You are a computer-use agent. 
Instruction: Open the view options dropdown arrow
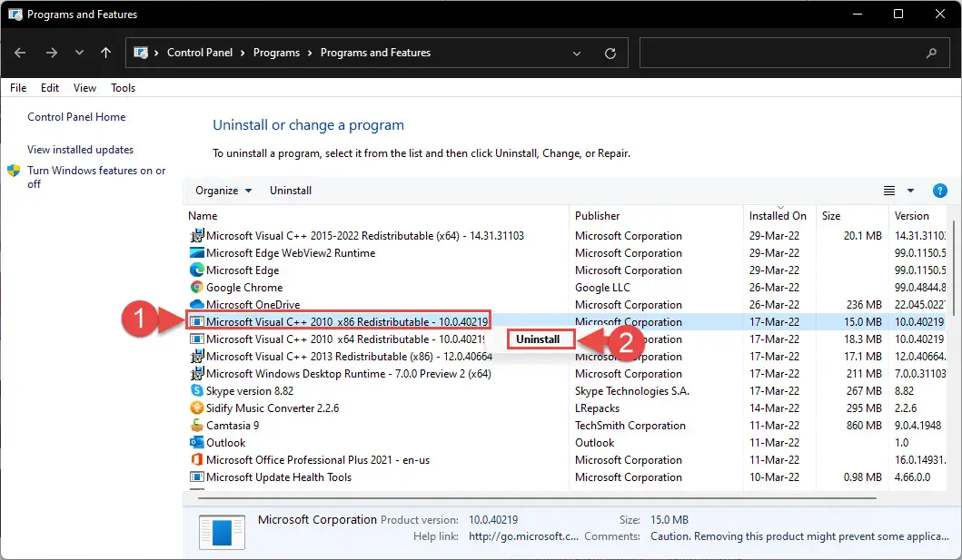click(x=910, y=191)
